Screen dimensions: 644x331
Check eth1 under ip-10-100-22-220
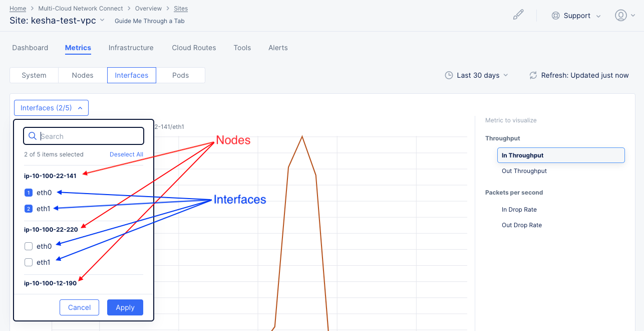[x=29, y=262]
